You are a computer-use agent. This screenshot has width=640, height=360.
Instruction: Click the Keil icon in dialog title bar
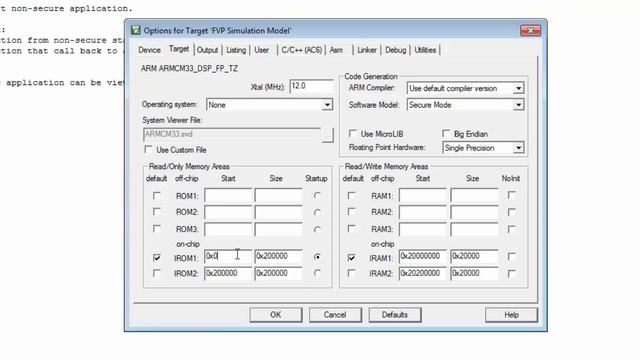pos(136,30)
